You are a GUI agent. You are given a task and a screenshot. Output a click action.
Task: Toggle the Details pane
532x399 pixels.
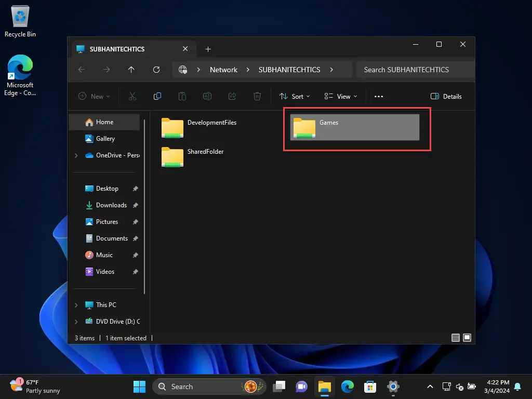(446, 96)
